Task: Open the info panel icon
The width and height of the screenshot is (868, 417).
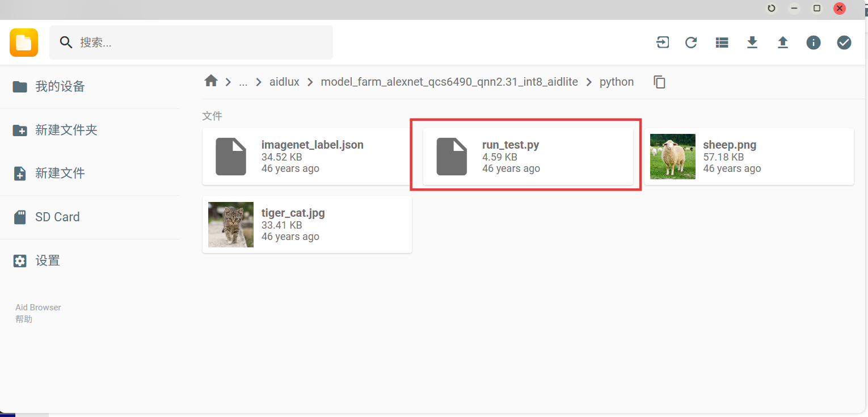Action: tap(814, 43)
